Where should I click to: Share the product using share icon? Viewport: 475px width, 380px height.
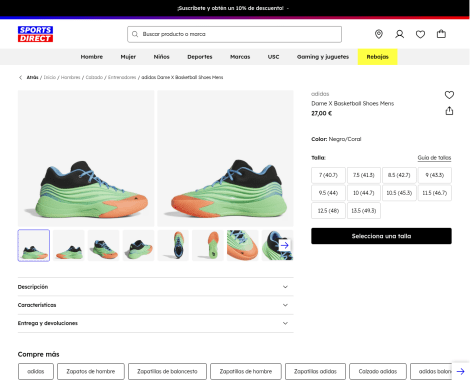(449, 111)
